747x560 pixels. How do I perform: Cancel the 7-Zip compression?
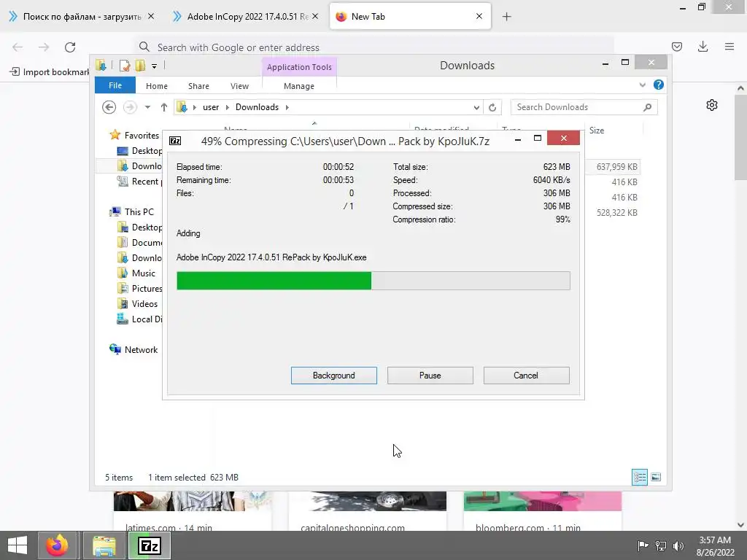click(526, 376)
